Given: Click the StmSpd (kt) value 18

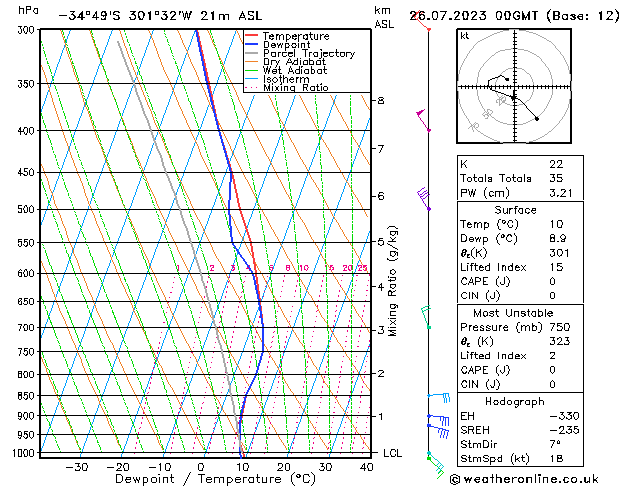Looking at the screenshot, I should [556, 458].
